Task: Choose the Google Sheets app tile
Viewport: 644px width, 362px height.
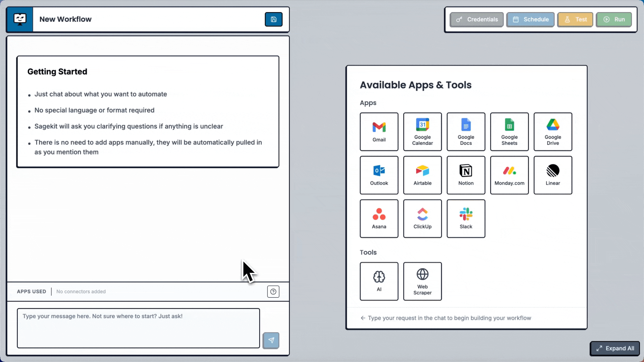Action: 509,132
